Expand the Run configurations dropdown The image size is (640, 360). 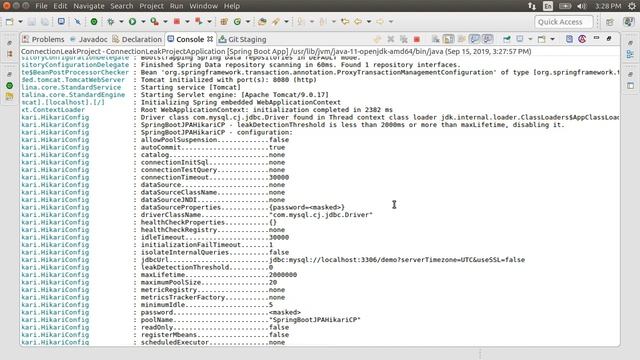click(143, 22)
